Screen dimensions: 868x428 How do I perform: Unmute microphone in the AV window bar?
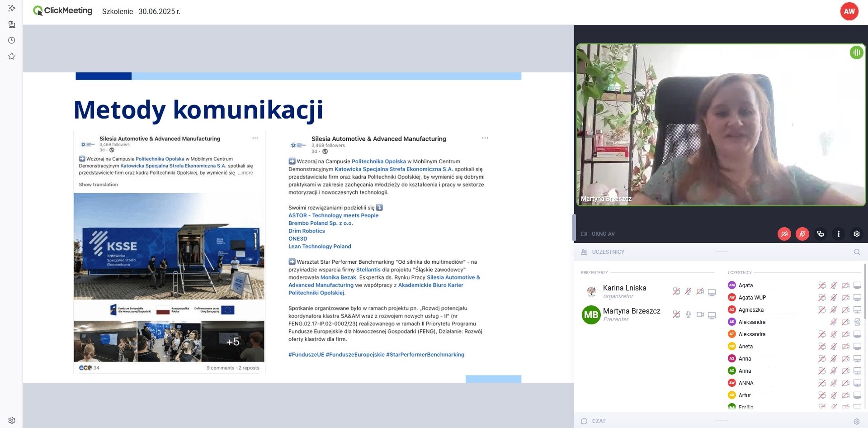[802, 234]
